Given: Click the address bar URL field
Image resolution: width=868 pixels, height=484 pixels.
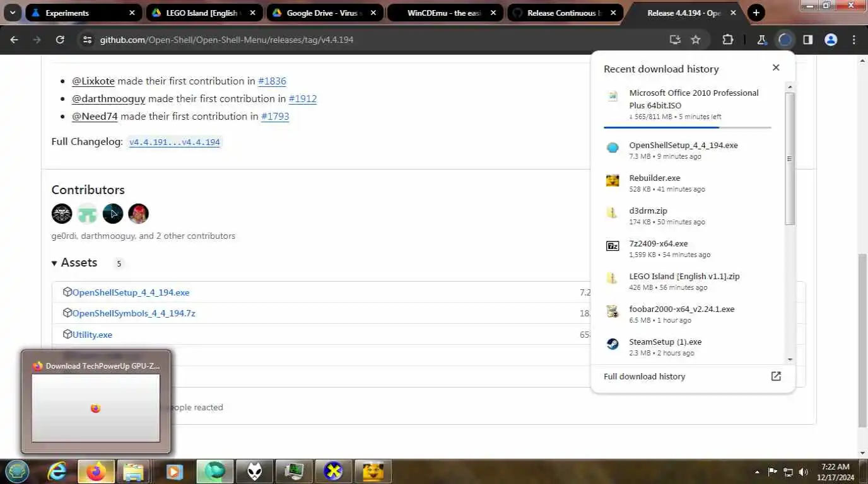Looking at the screenshot, I should tap(378, 40).
